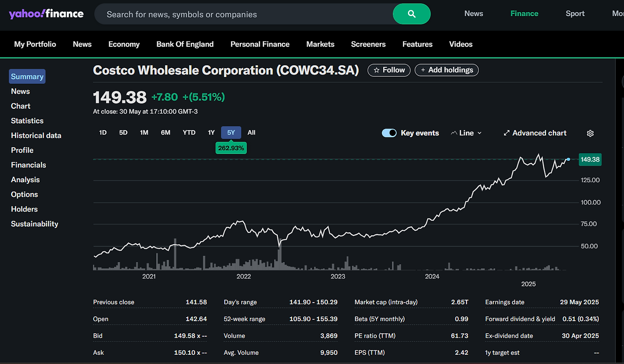Select the YTD time range
The image size is (624, 364).
(189, 133)
